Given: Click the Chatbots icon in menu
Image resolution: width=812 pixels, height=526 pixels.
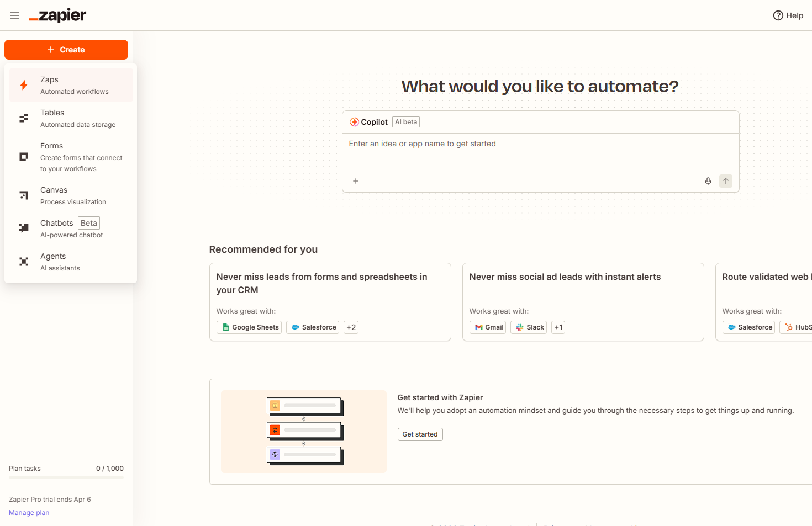Looking at the screenshot, I should point(24,228).
